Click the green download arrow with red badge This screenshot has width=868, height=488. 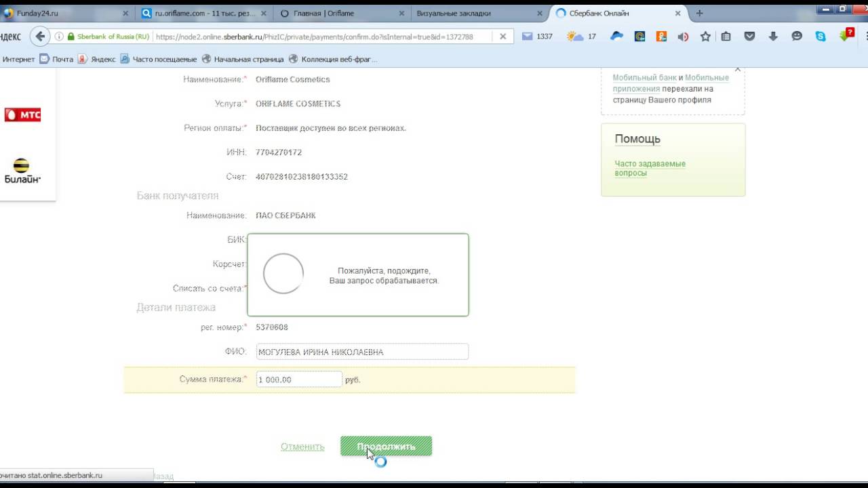pyautogui.click(x=846, y=35)
